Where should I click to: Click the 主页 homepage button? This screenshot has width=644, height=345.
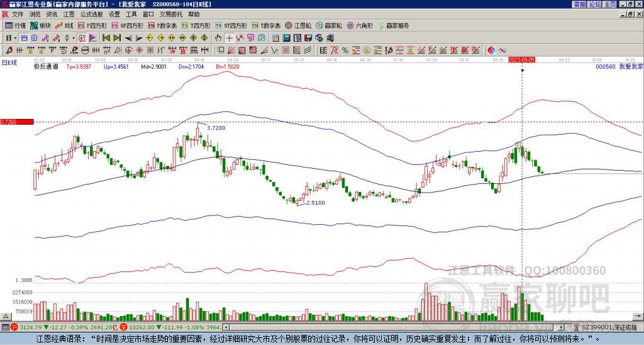click(610, 4)
